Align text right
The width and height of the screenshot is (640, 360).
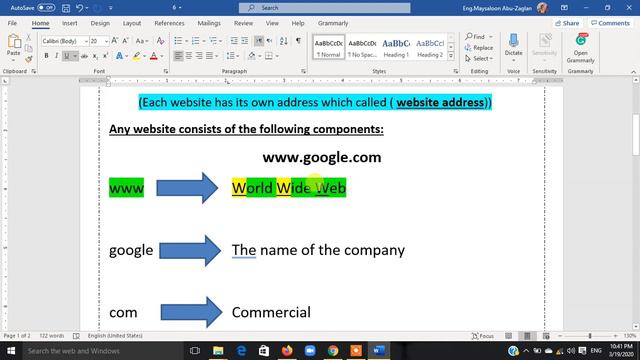(199, 56)
